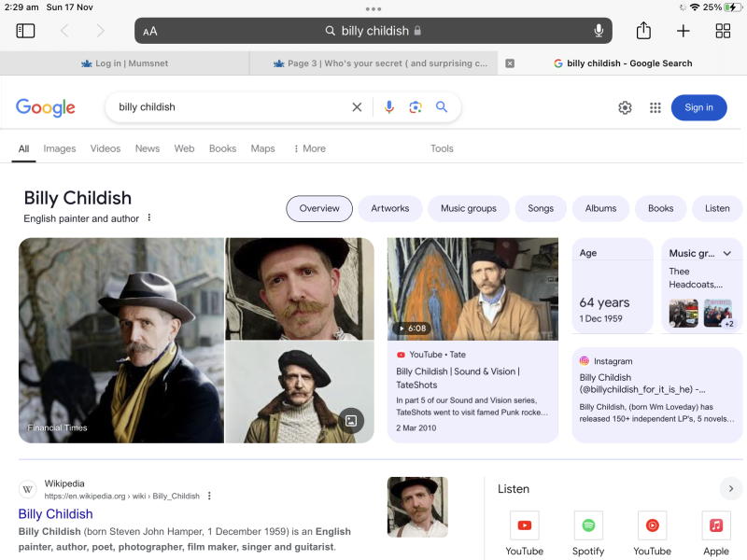This screenshot has height=560, width=747.
Task: Open the +2 music groups thumbnail
Action: (x=718, y=313)
